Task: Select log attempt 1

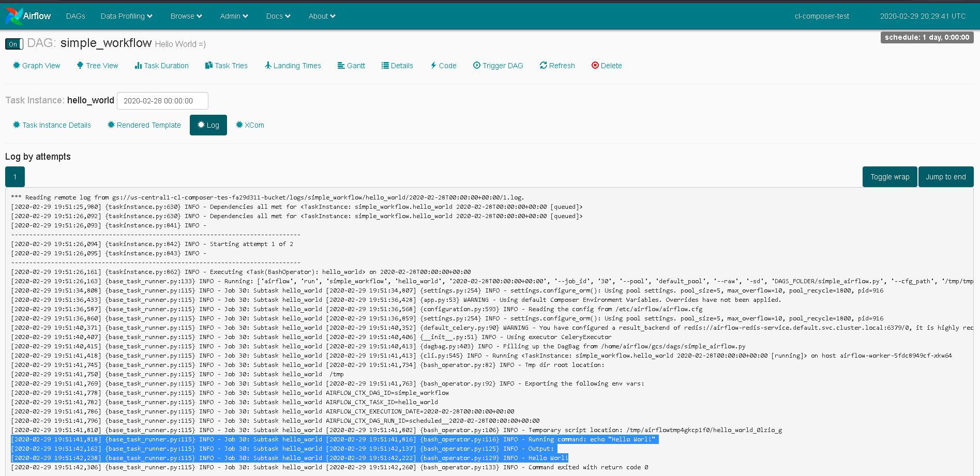Action: coord(14,176)
